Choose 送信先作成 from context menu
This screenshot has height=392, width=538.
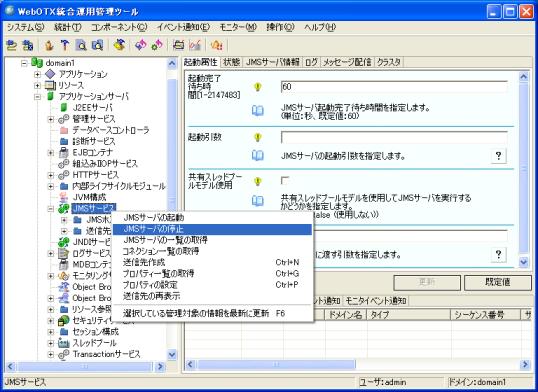click(212, 262)
